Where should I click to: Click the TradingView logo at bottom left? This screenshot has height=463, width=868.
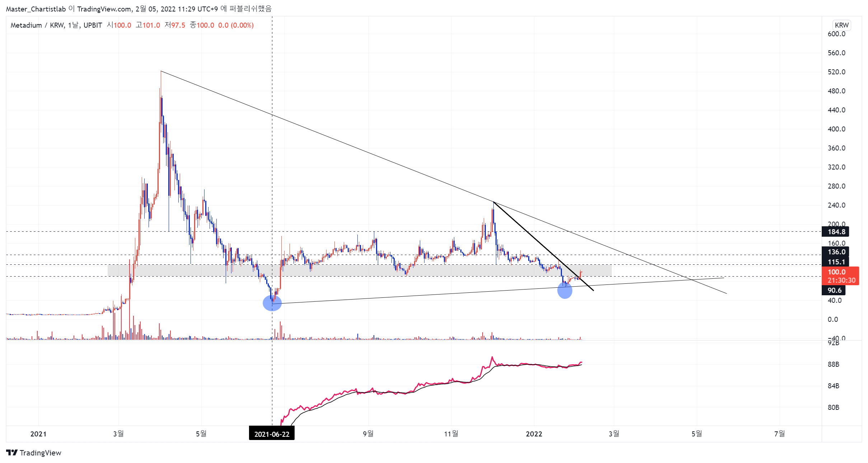click(x=34, y=453)
